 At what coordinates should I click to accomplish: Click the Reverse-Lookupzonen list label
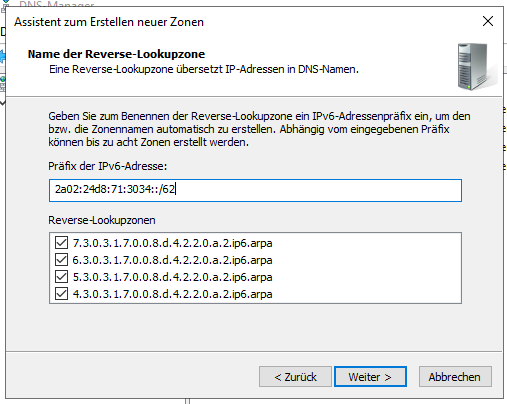pyautogui.click(x=102, y=220)
